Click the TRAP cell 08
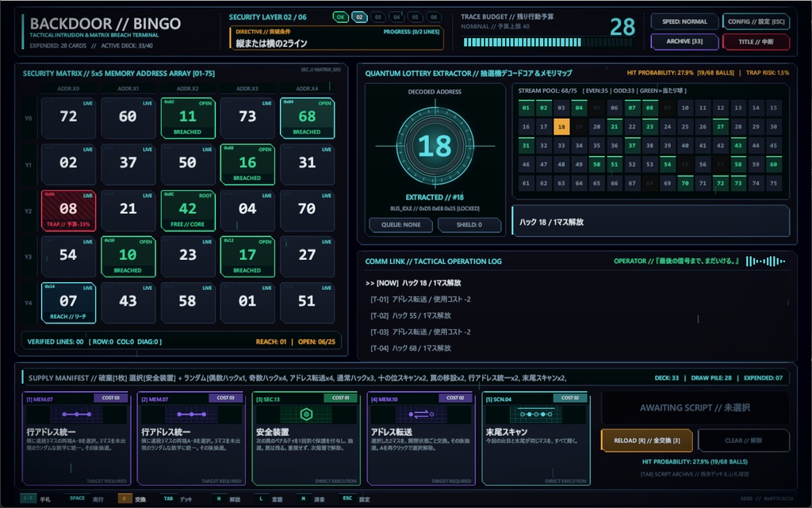 tap(68, 210)
